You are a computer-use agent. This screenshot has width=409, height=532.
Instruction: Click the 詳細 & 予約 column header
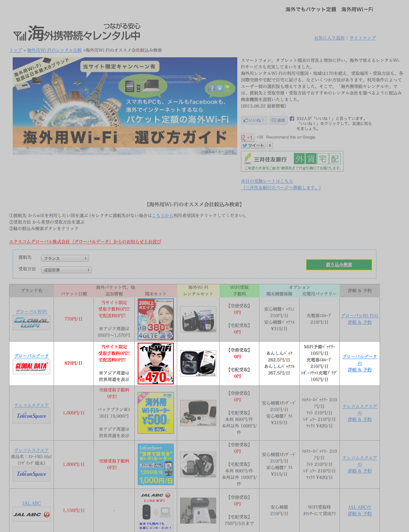click(x=360, y=290)
